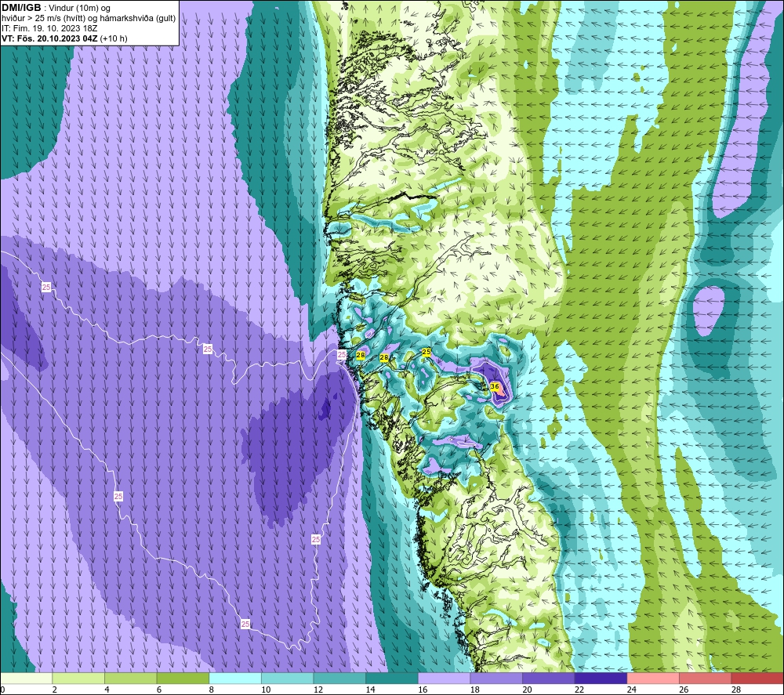
Task: Click the yellow 25 gust label
Action: (x=426, y=352)
